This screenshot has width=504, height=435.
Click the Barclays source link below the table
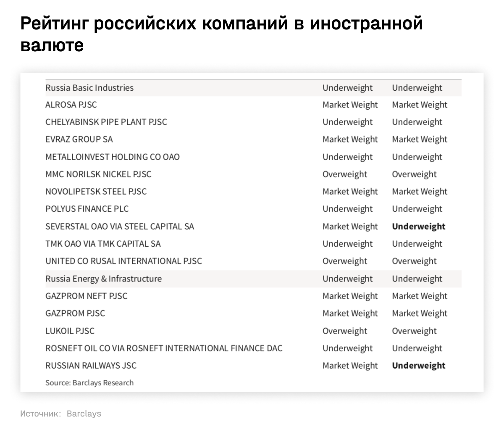pos(84,414)
